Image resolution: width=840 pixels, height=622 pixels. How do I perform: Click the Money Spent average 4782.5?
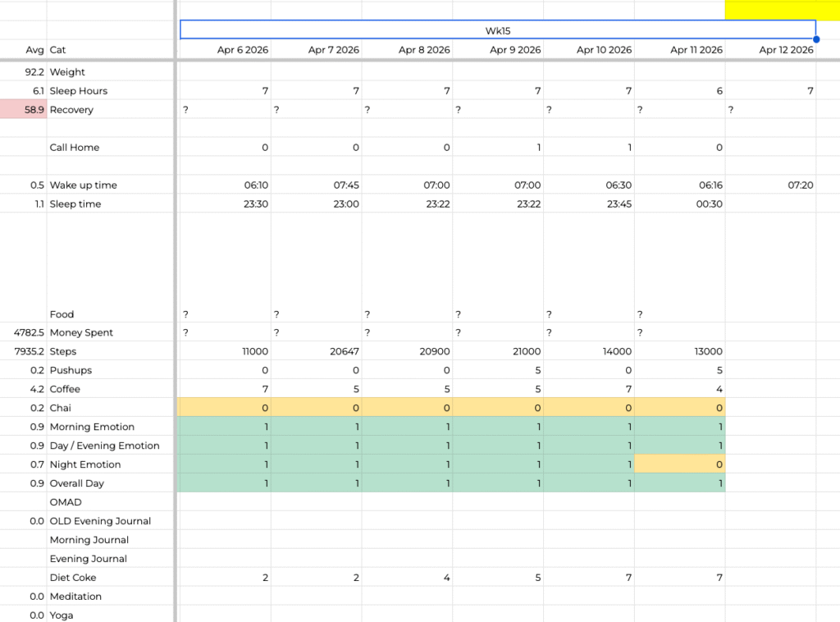[x=24, y=333]
